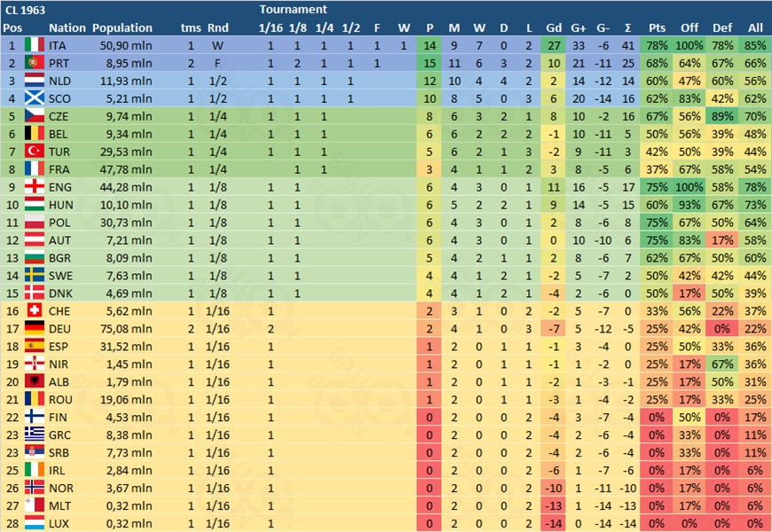Click the Scotland flag icon
The image size is (772, 532).
[35, 98]
